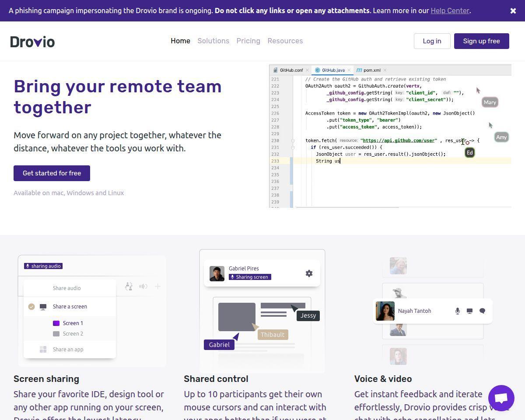
Task: Open the Resources menu
Action: (285, 41)
